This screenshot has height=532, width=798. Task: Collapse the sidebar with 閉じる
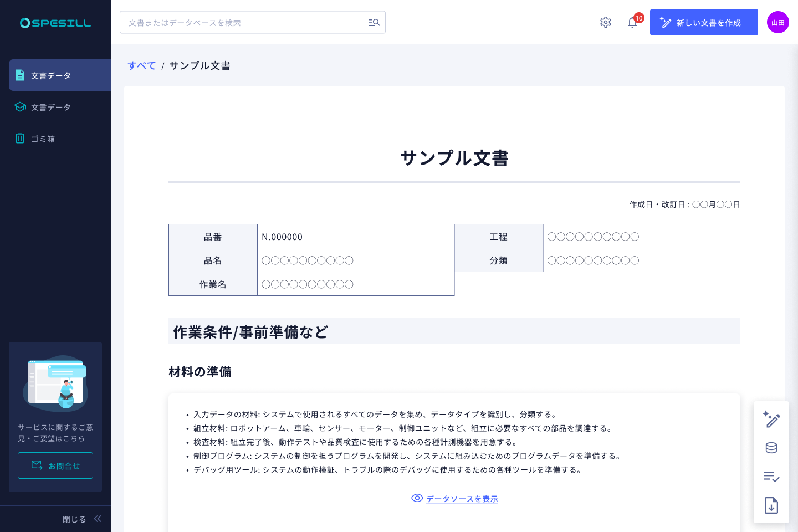(x=81, y=519)
